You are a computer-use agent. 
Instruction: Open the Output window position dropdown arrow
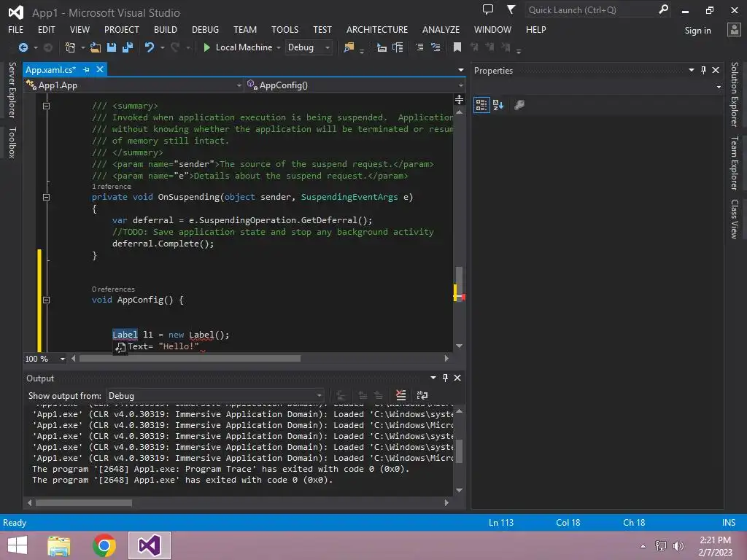point(433,378)
